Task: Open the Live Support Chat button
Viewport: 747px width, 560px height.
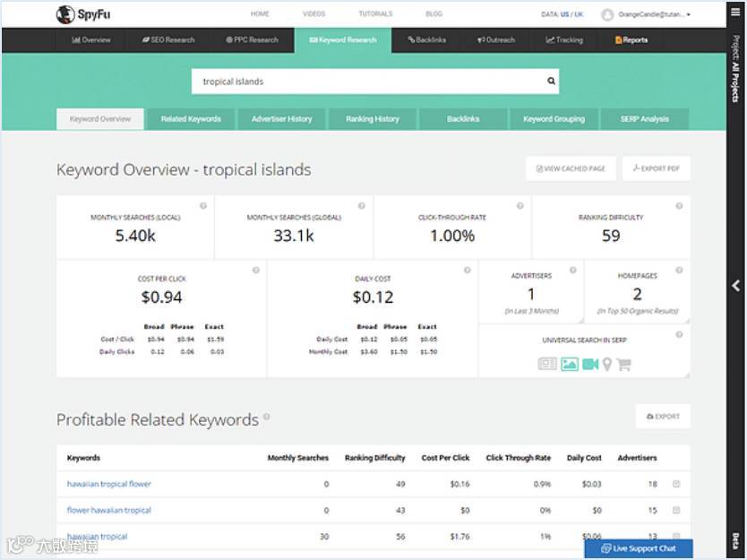Action: tap(639, 548)
